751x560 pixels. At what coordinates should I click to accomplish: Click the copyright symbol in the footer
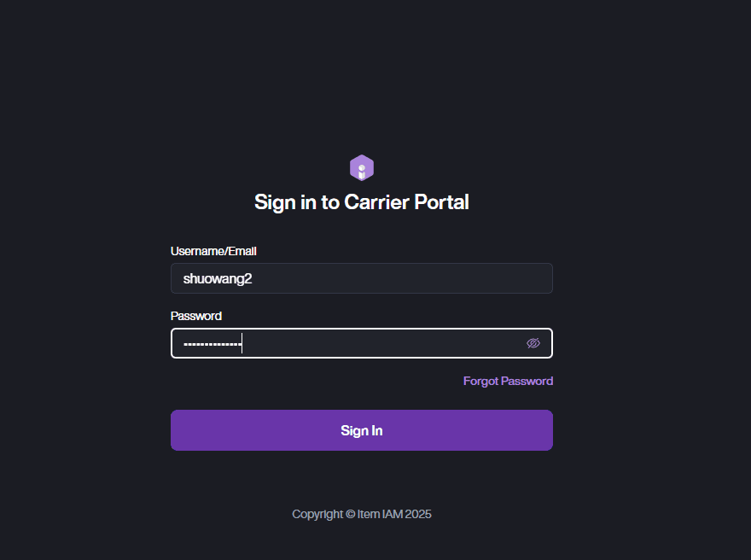tap(350, 514)
